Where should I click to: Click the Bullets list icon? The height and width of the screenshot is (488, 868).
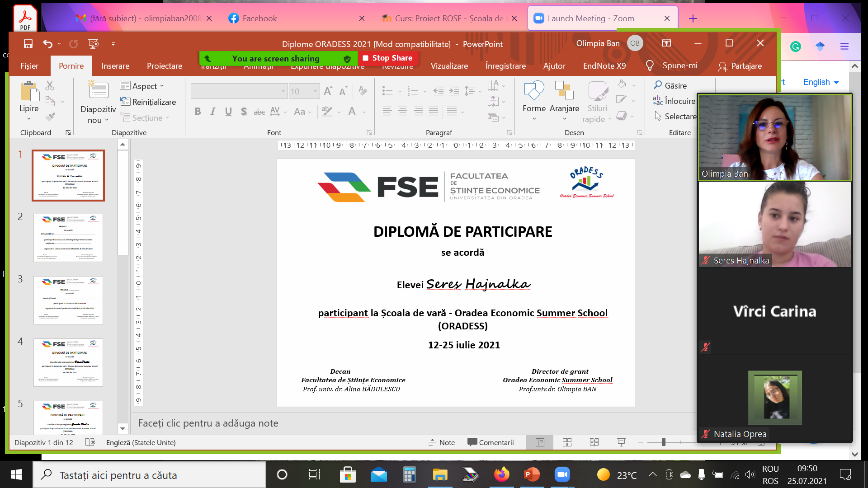tap(387, 91)
